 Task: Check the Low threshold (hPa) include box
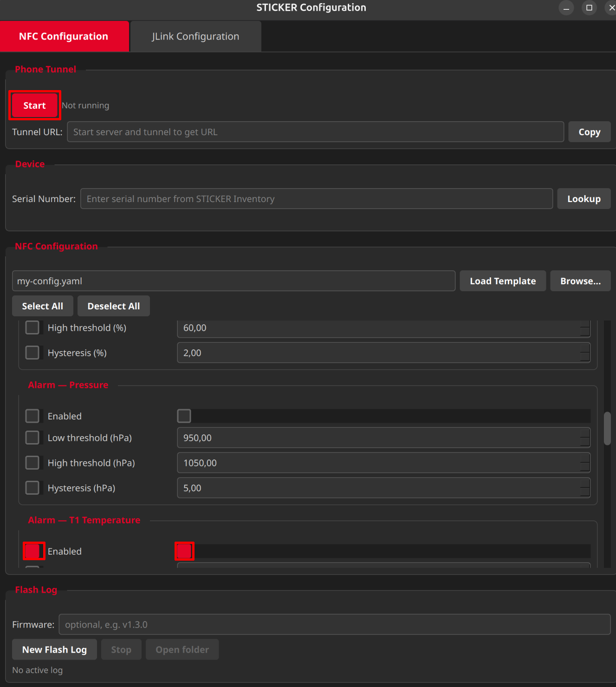(x=32, y=438)
